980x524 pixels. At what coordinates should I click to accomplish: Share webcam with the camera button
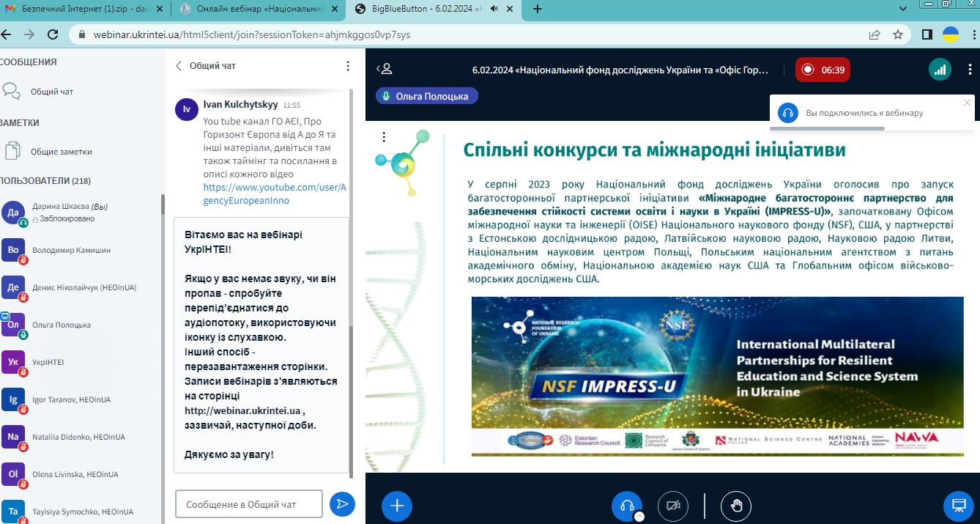click(x=673, y=506)
